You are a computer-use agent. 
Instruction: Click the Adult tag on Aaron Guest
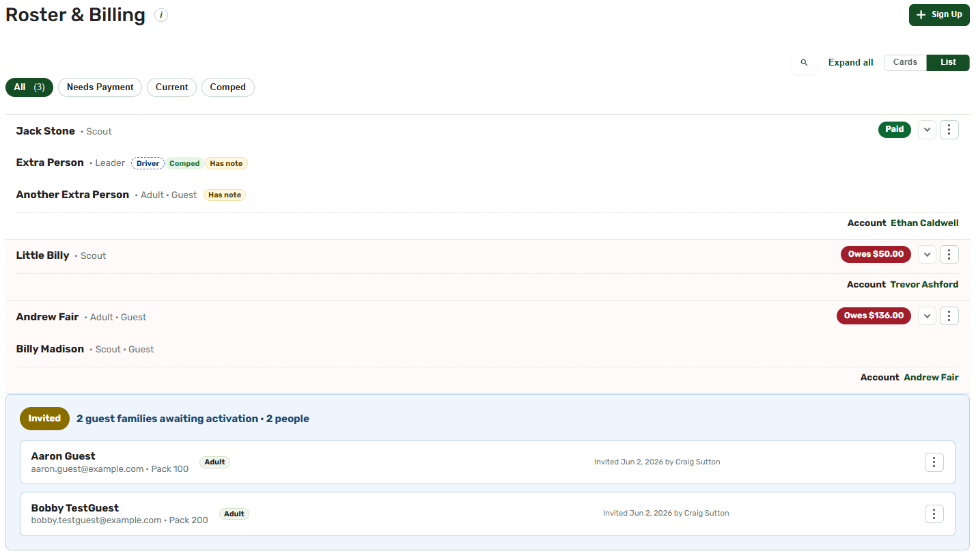pyautogui.click(x=214, y=462)
